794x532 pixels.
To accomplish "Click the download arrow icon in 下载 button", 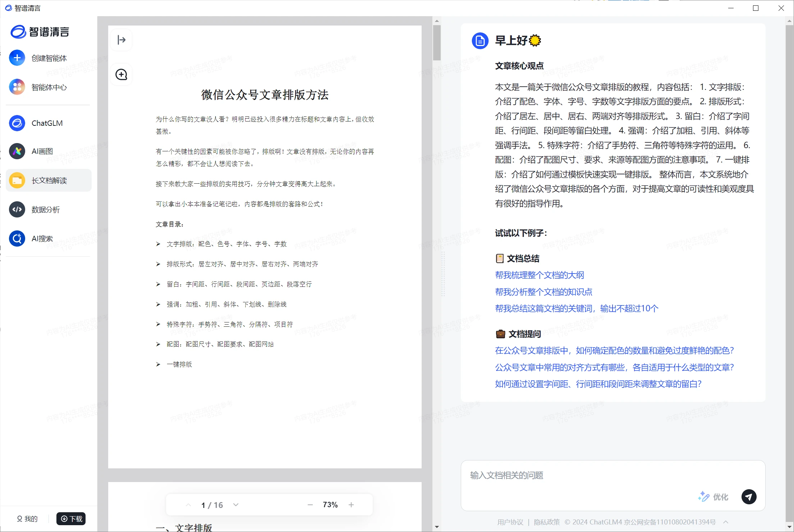I will pyautogui.click(x=64, y=519).
